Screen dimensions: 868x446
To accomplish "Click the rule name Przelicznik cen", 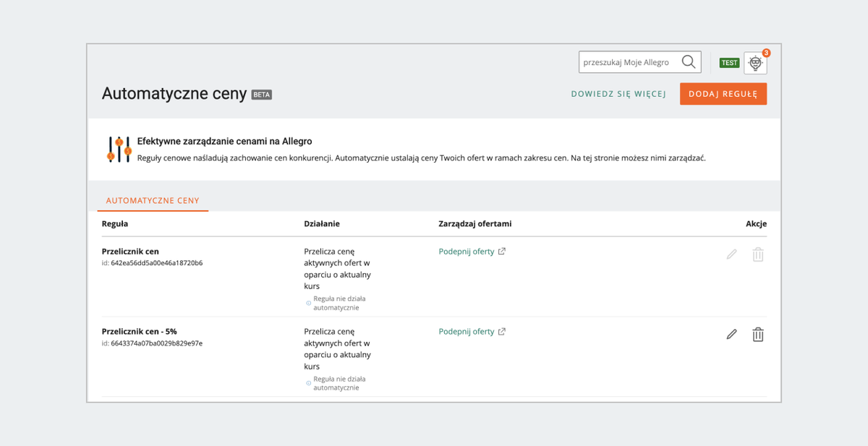I will click(130, 252).
